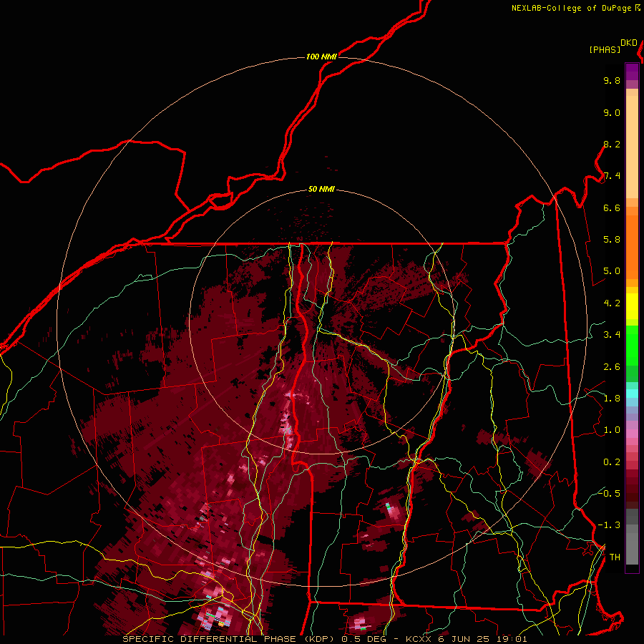The height and width of the screenshot is (644, 644).
Task: Click the TH threshold legend label
Action: (615, 557)
